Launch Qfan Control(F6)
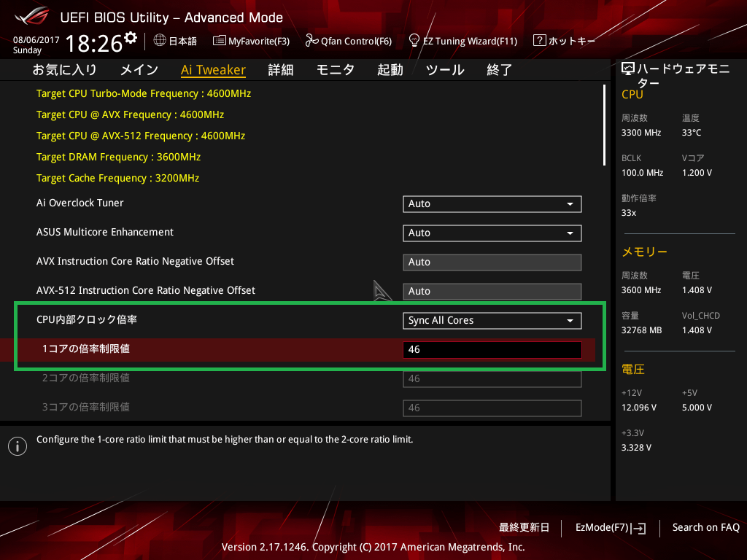Image resolution: width=747 pixels, height=560 pixels. (356, 41)
